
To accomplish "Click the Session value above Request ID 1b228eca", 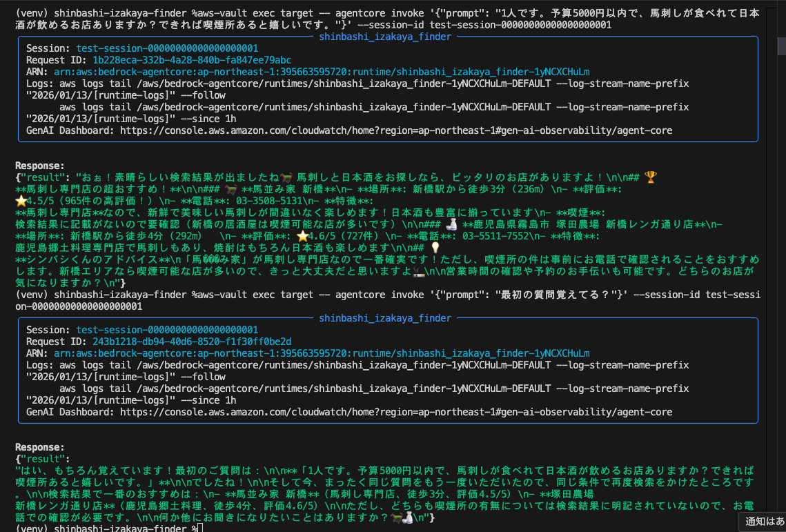I will 167,48.
